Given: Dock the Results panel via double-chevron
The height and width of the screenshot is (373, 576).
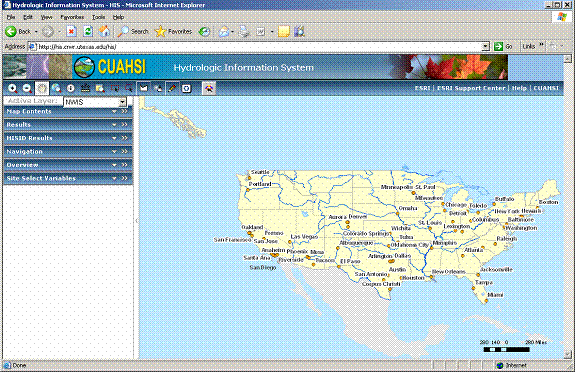Looking at the screenshot, I should (125, 125).
